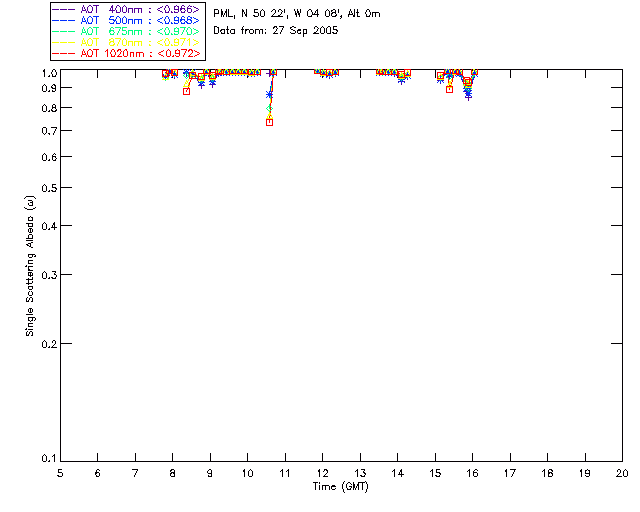Click the x-axis tick label '17'

510,473
